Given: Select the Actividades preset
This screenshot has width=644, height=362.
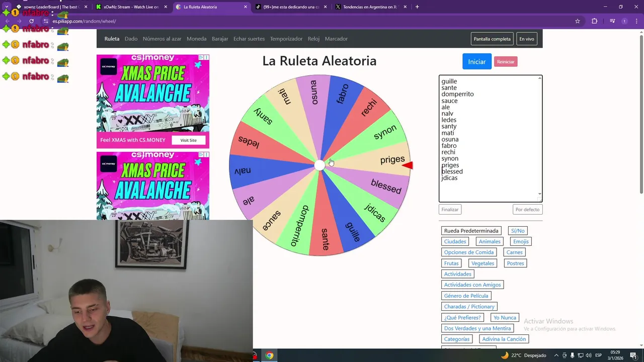Looking at the screenshot, I should point(458,274).
